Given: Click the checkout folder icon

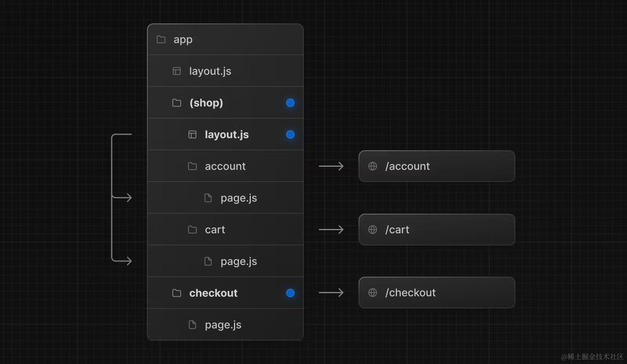Looking at the screenshot, I should [x=177, y=293].
